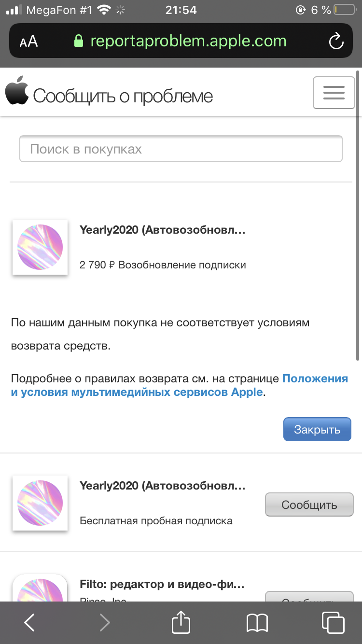The width and height of the screenshot is (362, 644).
Task: Tap the free-trial Yearly2020 app thumbnail
Action: click(x=40, y=503)
